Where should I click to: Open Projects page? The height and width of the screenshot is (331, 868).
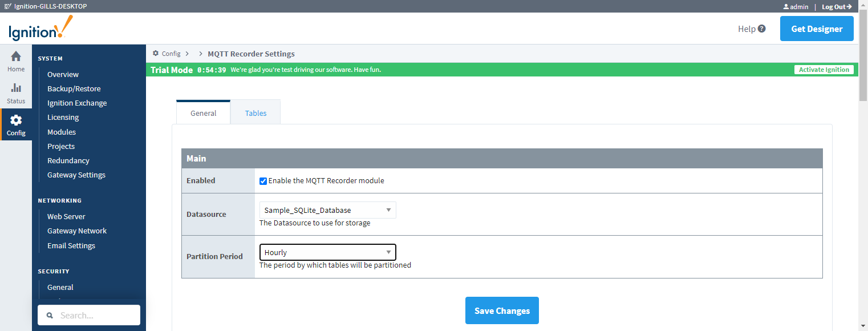coord(61,146)
